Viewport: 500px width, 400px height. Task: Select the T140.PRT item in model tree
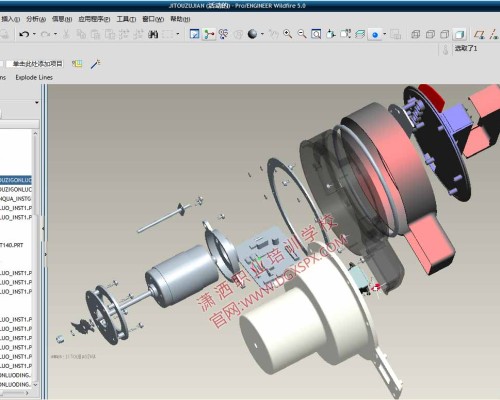pos(12,245)
